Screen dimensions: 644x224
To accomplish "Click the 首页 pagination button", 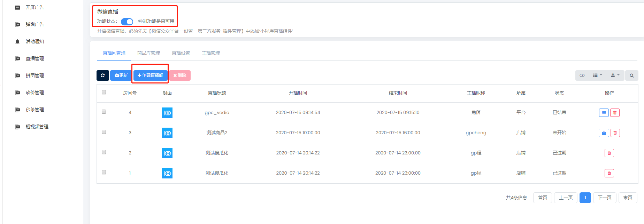I will [x=543, y=198].
